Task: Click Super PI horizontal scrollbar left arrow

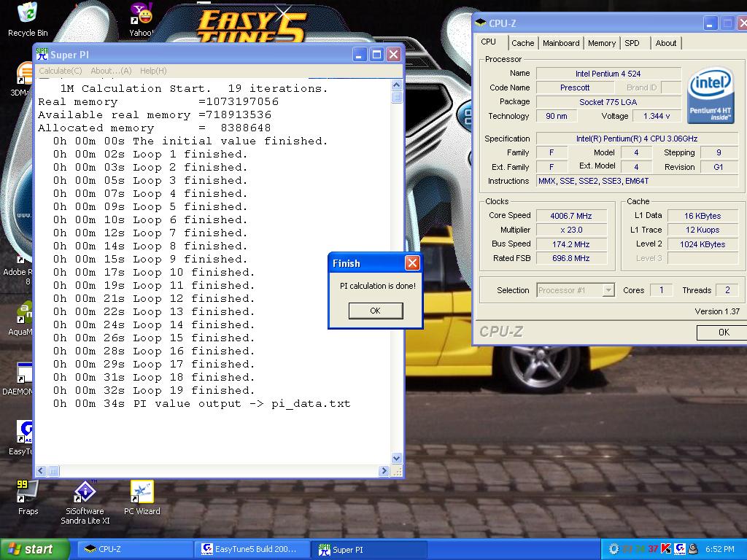Action: (41, 471)
